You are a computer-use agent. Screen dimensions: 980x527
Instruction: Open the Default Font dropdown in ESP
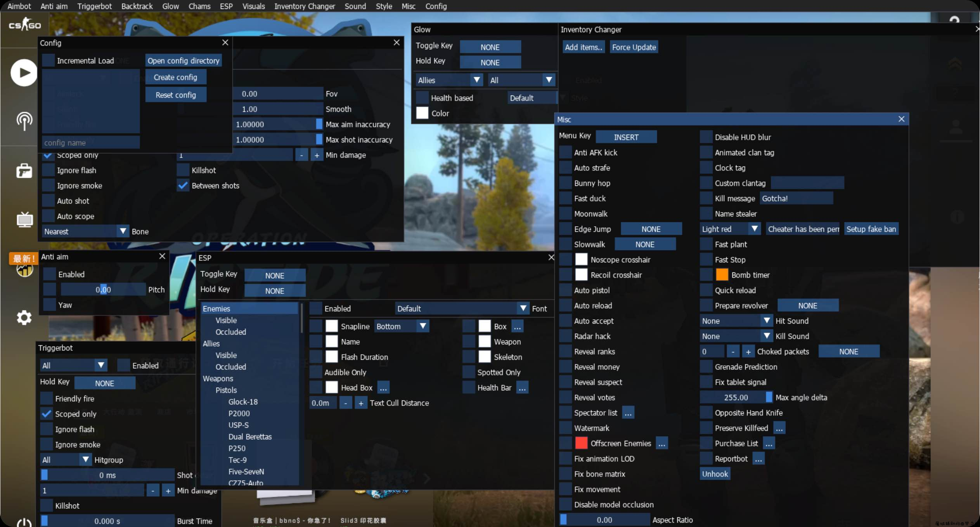pos(462,309)
